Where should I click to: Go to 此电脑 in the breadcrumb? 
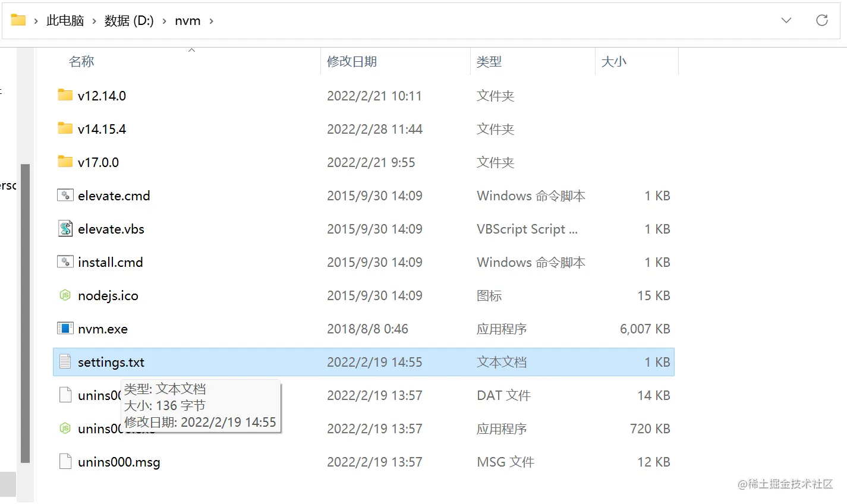coord(65,20)
